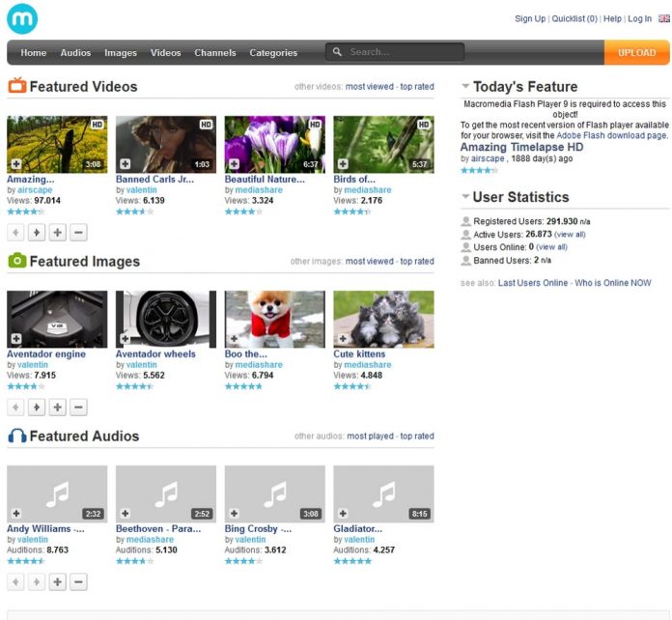Screen dimensions: 672x620
Task: Click inside the search text field
Action: pos(404,52)
